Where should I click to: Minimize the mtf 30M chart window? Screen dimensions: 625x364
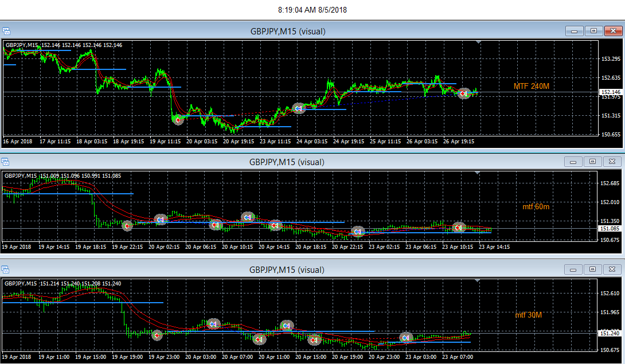pos(573,269)
